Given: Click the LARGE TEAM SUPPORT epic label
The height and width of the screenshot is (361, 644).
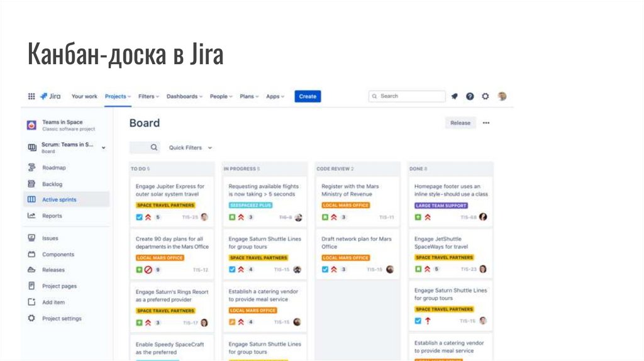Looking at the screenshot, I should coord(441,206).
